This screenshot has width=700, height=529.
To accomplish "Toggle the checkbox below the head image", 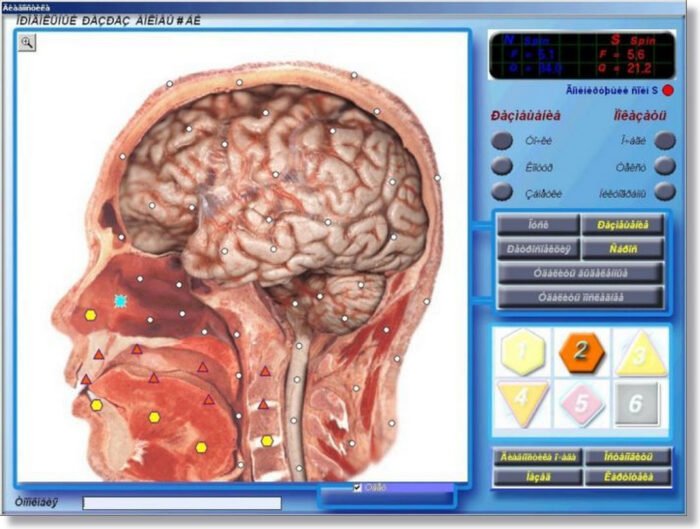I will (x=357, y=487).
